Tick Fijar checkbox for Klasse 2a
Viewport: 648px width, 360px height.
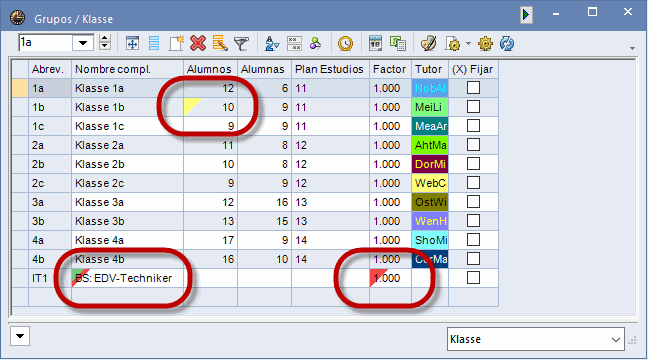click(473, 145)
